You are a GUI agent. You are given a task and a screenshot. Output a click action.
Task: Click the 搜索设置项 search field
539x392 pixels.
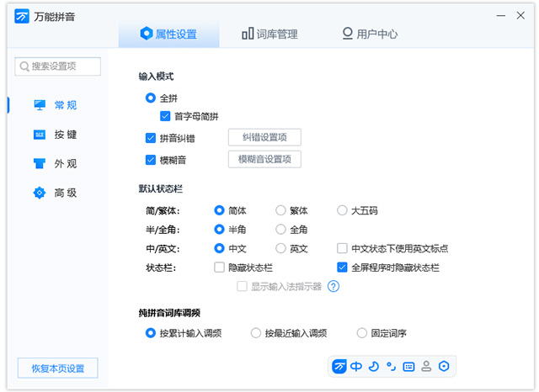(58, 66)
